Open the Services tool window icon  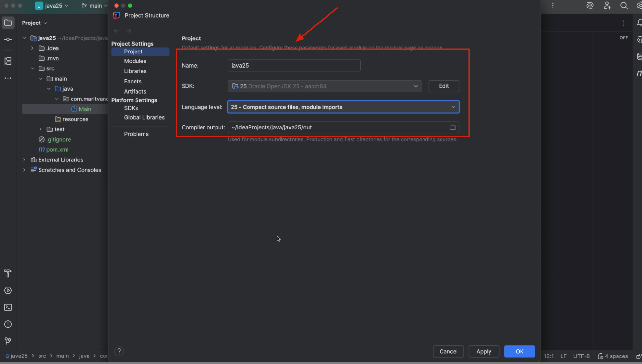pyautogui.click(x=8, y=290)
